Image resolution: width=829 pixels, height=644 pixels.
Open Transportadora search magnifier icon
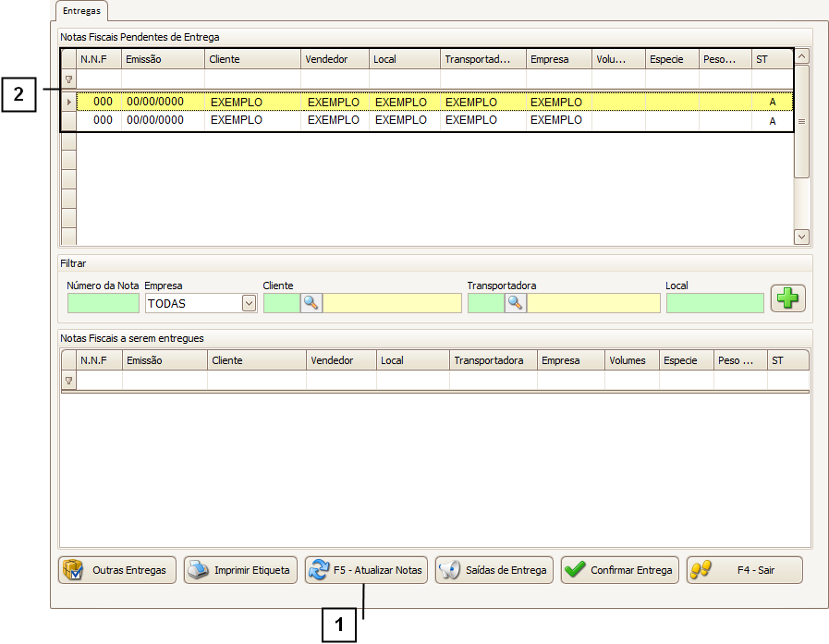click(x=515, y=303)
